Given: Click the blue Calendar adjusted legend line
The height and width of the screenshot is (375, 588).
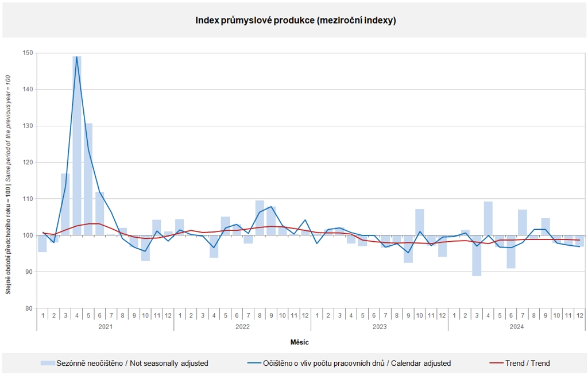Looking at the screenshot, I should [254, 363].
